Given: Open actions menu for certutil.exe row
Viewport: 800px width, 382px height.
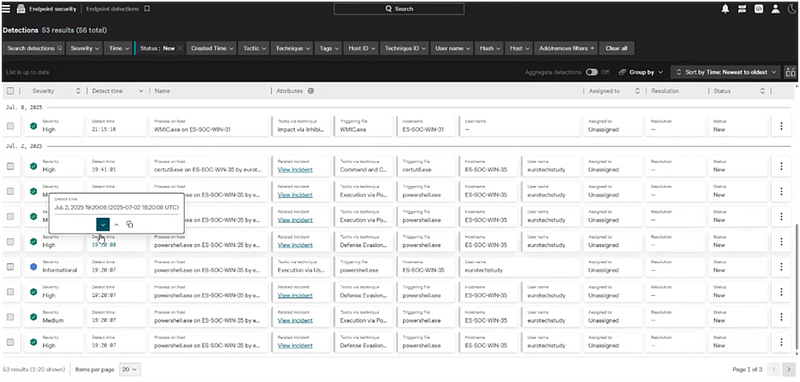Looking at the screenshot, I should pyautogui.click(x=781, y=166).
